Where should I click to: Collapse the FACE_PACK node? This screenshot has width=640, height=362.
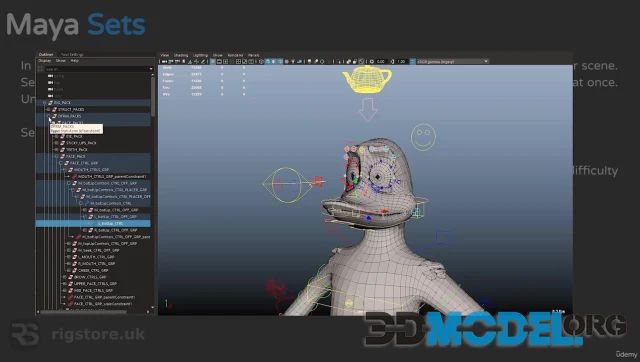pos(57,156)
